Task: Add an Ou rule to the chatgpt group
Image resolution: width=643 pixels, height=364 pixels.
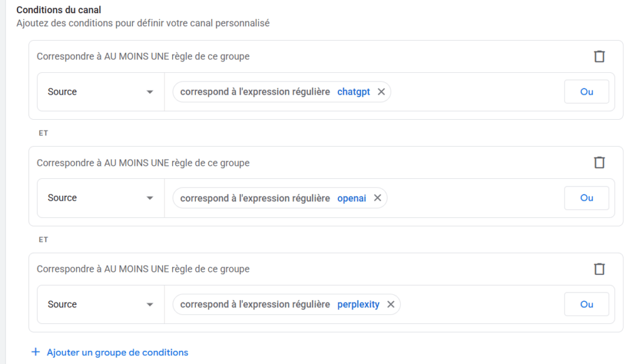Action: tap(586, 92)
